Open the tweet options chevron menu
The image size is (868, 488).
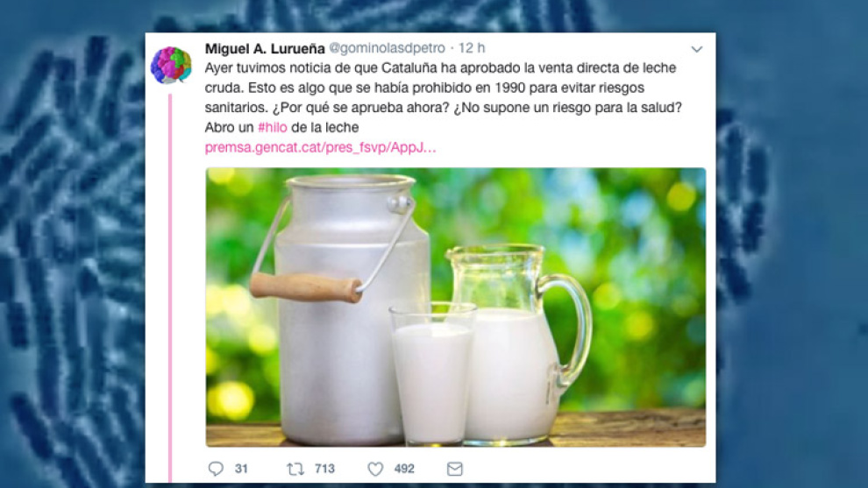pos(696,49)
